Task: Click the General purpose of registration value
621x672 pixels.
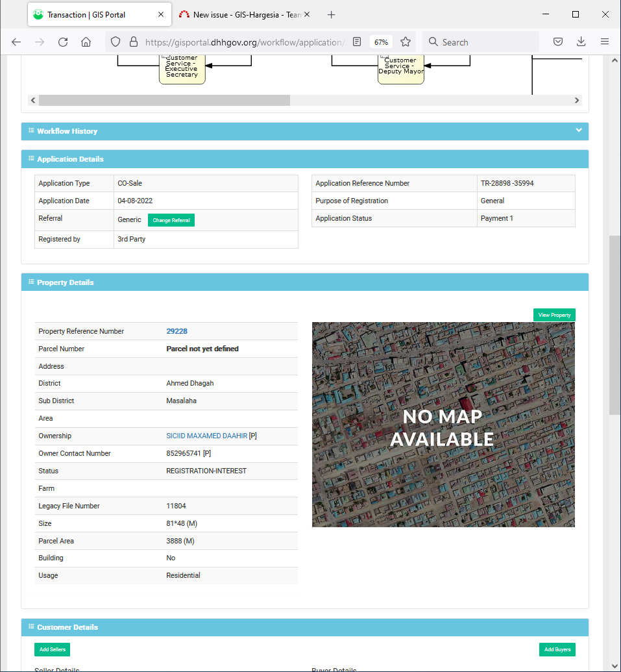Action: coord(492,201)
